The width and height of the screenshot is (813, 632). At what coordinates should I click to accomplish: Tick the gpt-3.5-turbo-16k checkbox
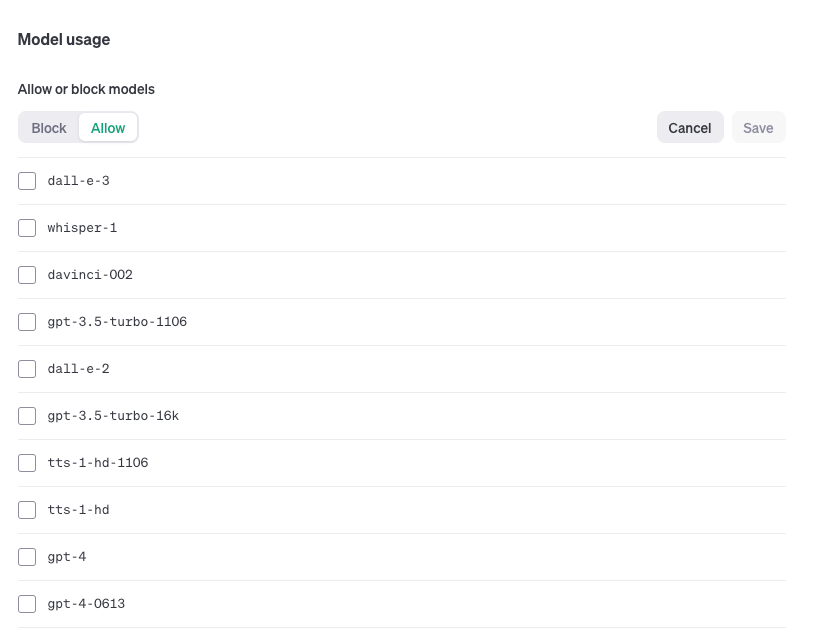coord(27,416)
